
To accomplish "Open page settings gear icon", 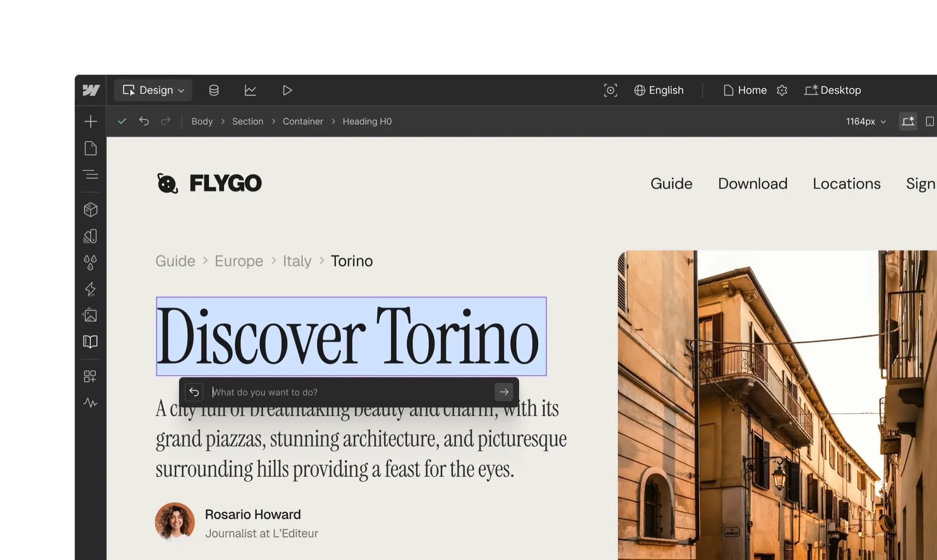I will coord(782,90).
